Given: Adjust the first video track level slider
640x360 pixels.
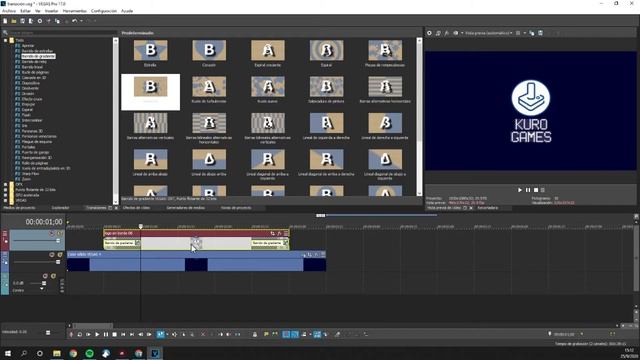Looking at the screenshot, I should coord(58,241).
